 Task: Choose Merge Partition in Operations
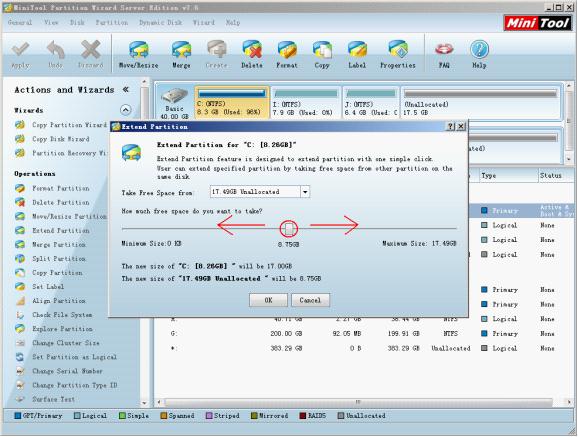(50, 244)
